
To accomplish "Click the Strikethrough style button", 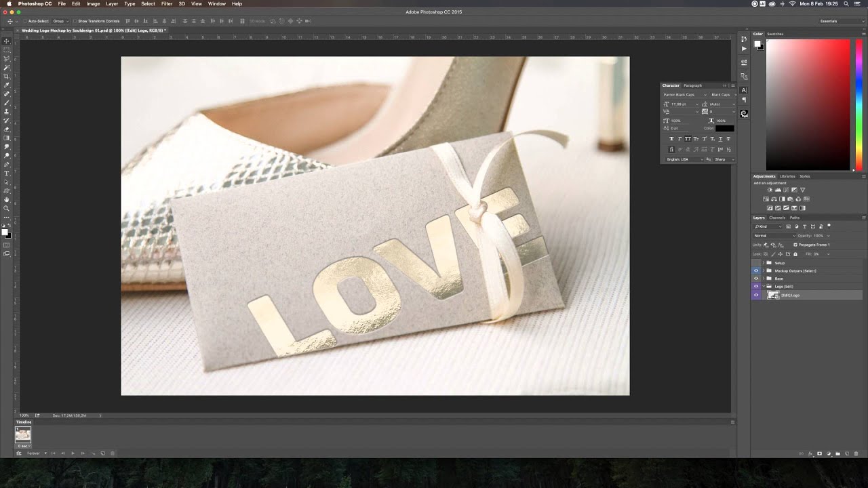I will (728, 139).
